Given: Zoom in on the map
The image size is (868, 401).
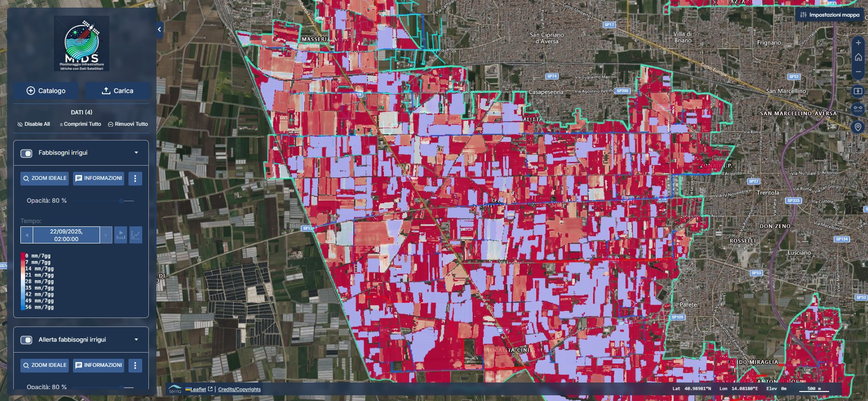Looking at the screenshot, I should tap(858, 43).
